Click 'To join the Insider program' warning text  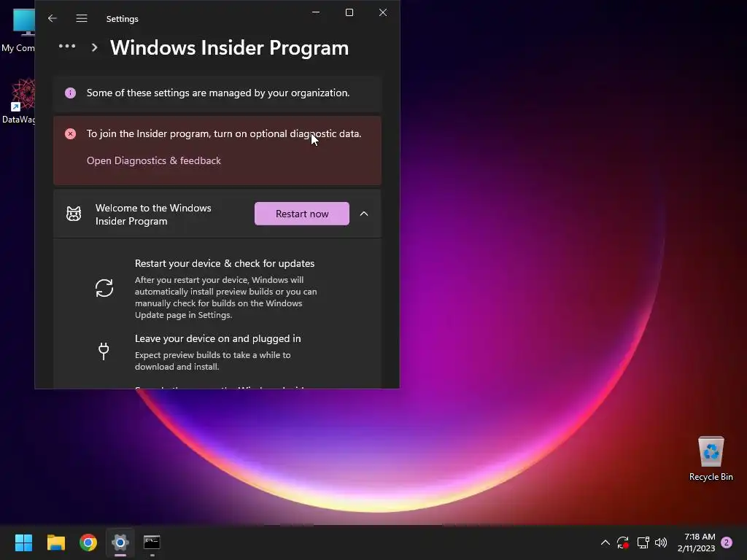[224, 134]
